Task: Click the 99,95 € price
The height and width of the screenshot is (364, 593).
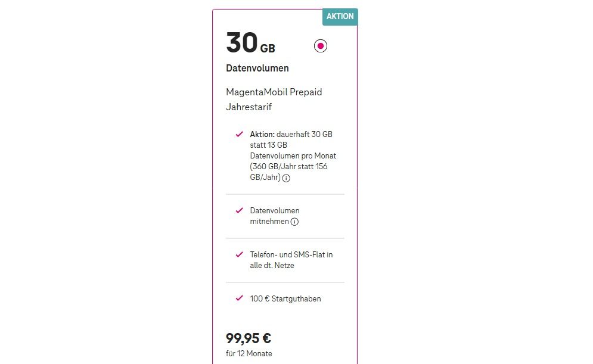Action: coord(249,338)
